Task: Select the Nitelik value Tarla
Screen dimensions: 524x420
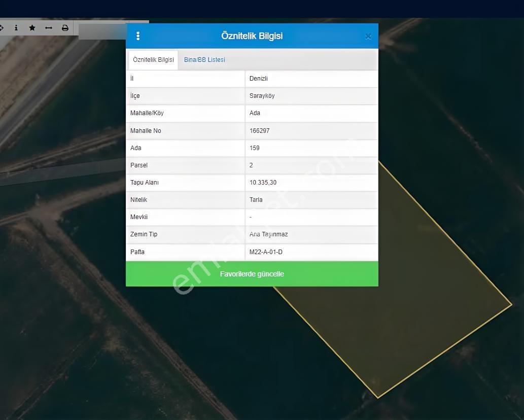Action: (x=256, y=200)
